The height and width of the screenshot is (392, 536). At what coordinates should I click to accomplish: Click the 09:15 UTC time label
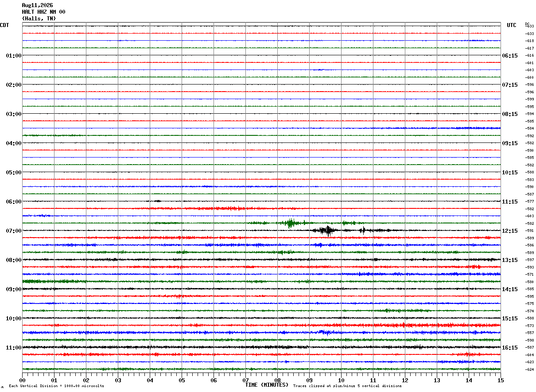pyautogui.click(x=510, y=143)
